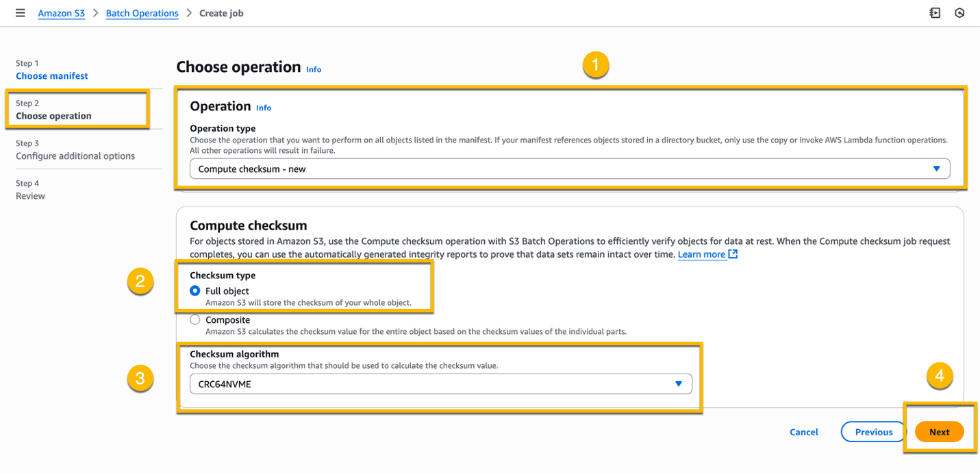Select Step 2 Choose operation
980x473 pixels.
tap(53, 116)
